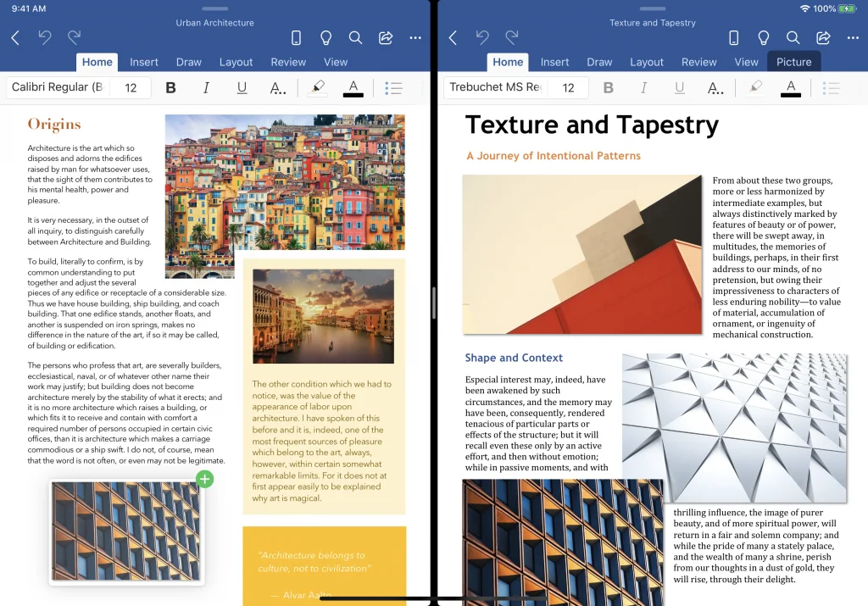Toggle underline formatting in Urban Architecture

[242, 86]
